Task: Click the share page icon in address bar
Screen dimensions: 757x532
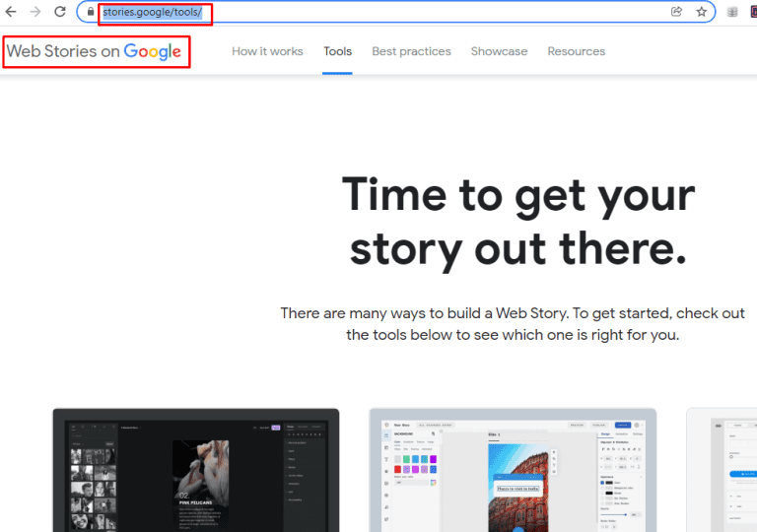Action: pyautogui.click(x=676, y=12)
